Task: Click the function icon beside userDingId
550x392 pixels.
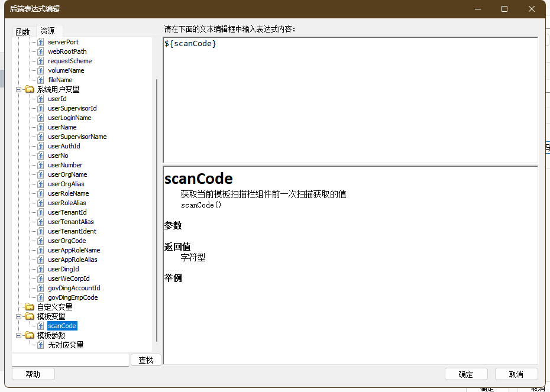Action: [x=41, y=269]
